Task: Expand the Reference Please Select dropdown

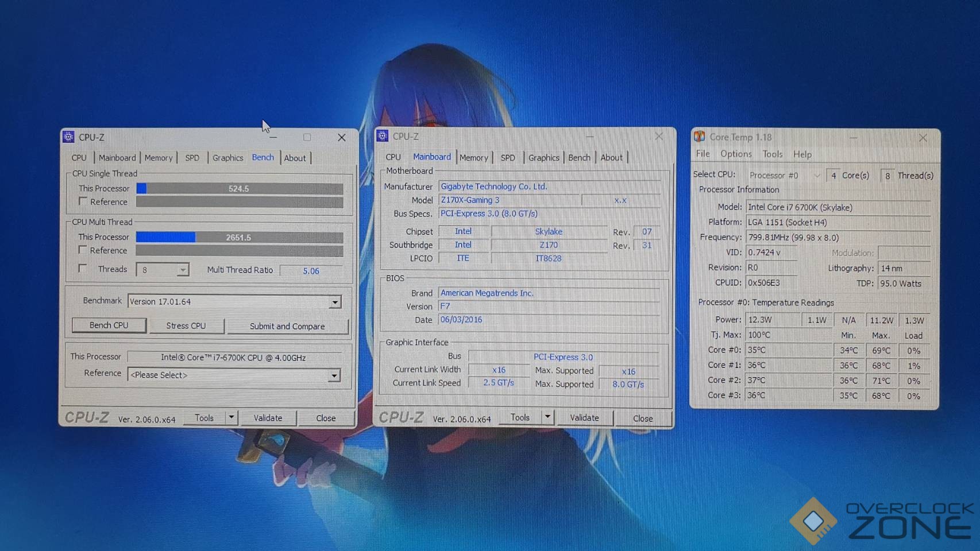Action: (x=334, y=375)
